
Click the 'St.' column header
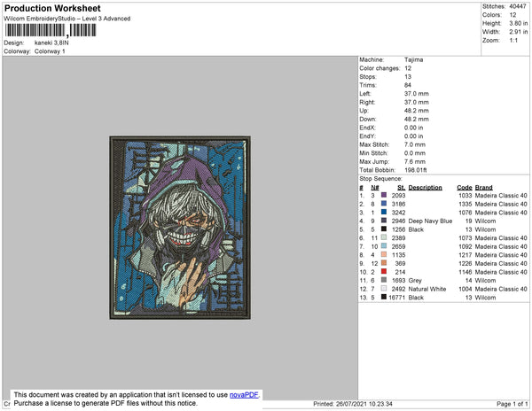[402, 188]
